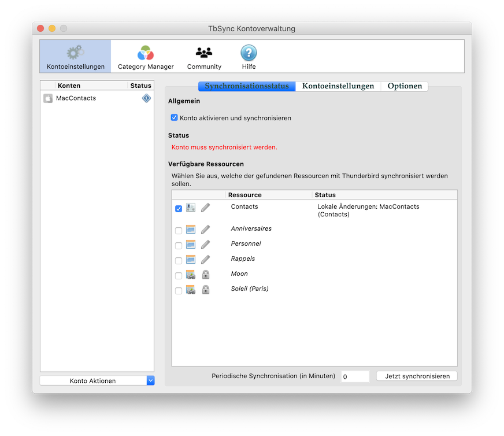
Task: Uncheck the Contacts resource checkbox
Action: point(179,209)
